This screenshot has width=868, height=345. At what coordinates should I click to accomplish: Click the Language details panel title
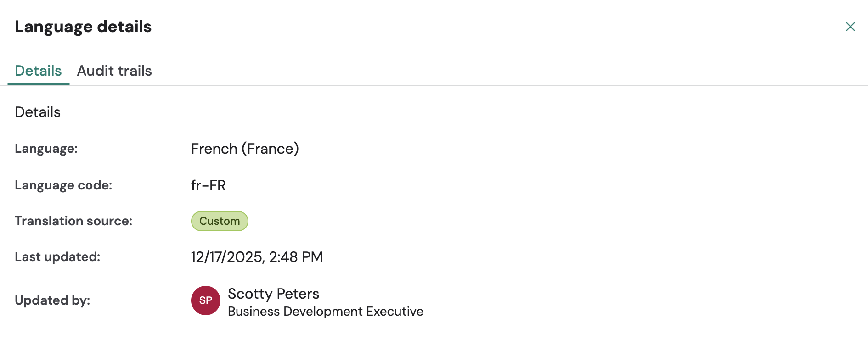pyautogui.click(x=83, y=27)
